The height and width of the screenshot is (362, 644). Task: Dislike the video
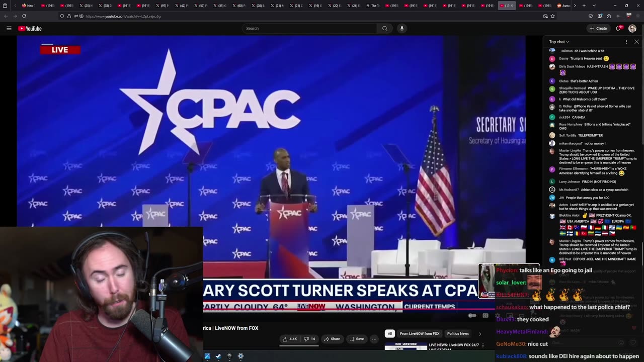point(309,339)
